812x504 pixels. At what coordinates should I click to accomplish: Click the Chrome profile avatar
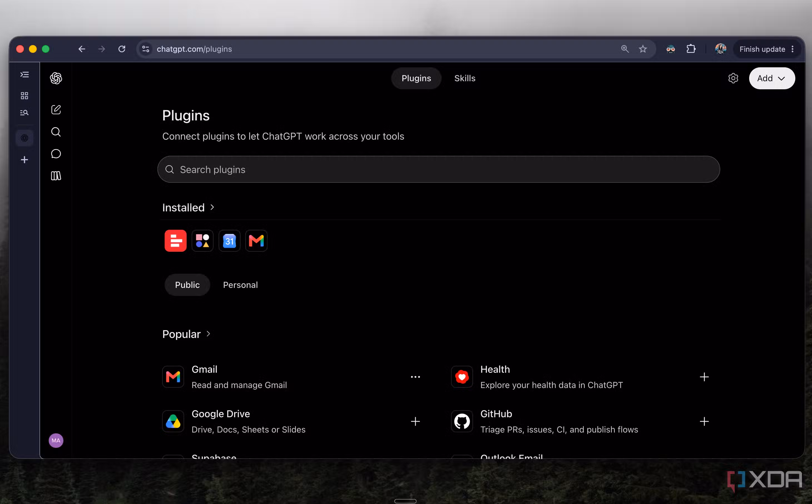[x=720, y=49]
